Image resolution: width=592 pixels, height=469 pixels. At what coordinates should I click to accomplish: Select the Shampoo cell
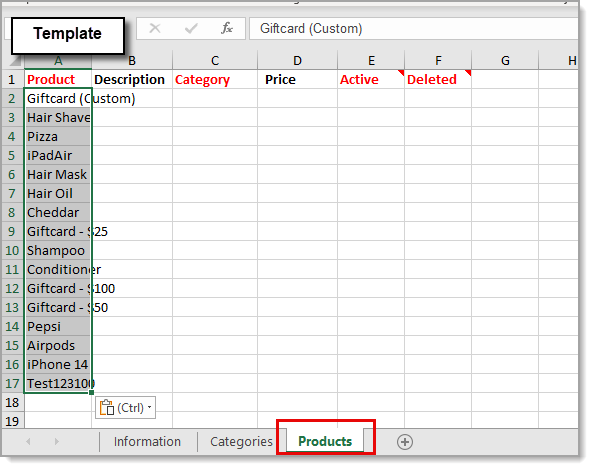point(58,250)
